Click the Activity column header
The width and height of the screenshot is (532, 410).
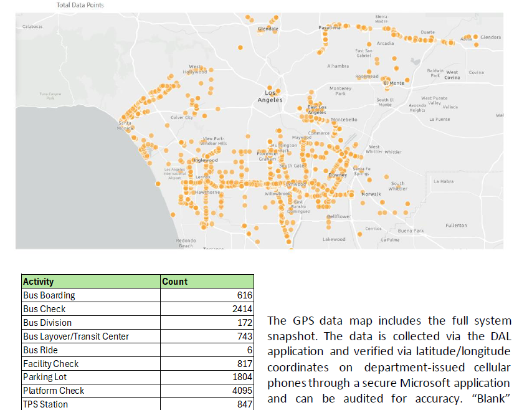pos(39,282)
